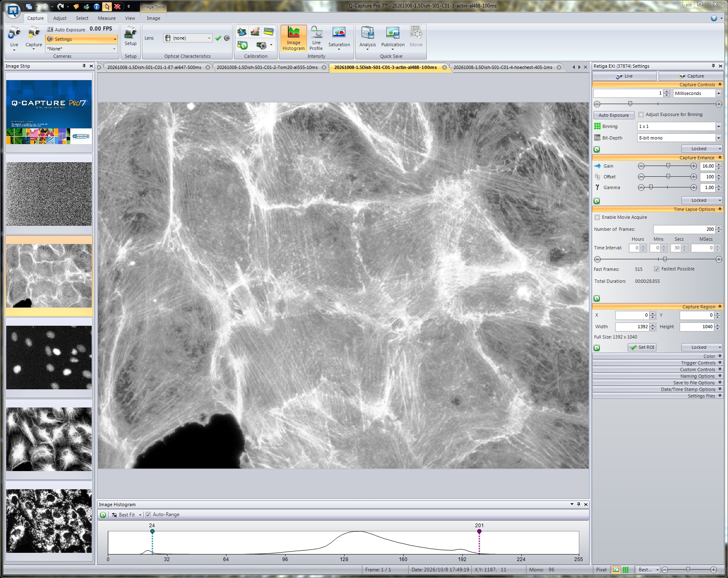Click the pointer arrow icon in quick access toolbar

(107, 7)
